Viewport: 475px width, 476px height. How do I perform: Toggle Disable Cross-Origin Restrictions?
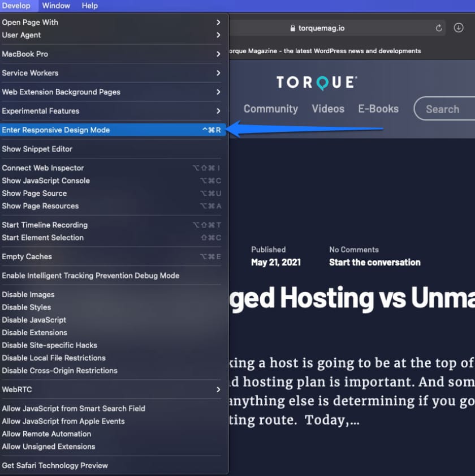(111, 371)
